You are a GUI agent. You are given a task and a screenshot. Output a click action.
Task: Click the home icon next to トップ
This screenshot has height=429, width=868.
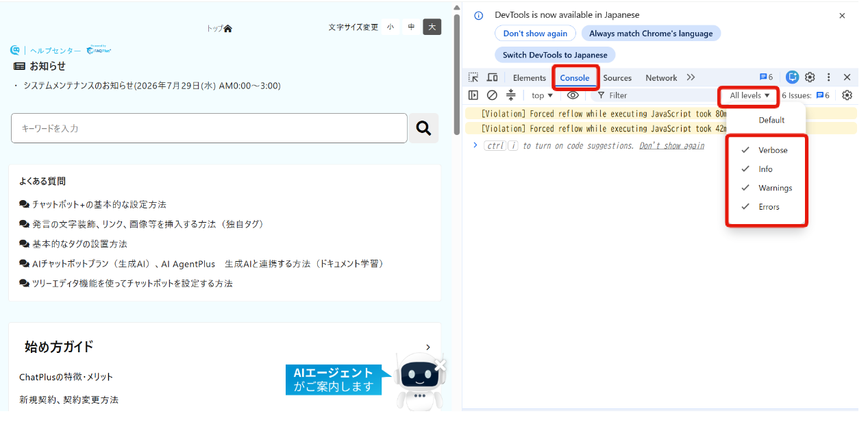click(x=228, y=28)
